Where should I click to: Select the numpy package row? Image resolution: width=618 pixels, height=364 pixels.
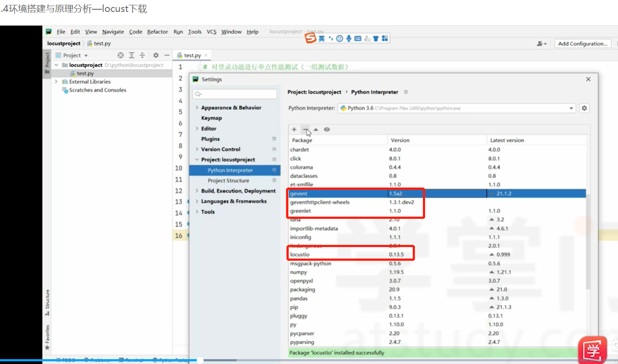point(437,272)
